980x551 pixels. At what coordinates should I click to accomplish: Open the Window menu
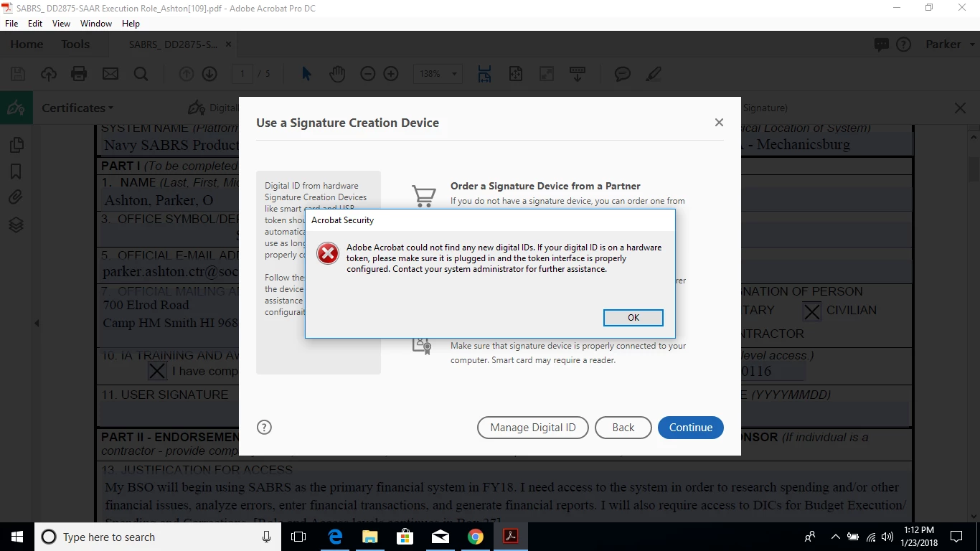[96, 24]
